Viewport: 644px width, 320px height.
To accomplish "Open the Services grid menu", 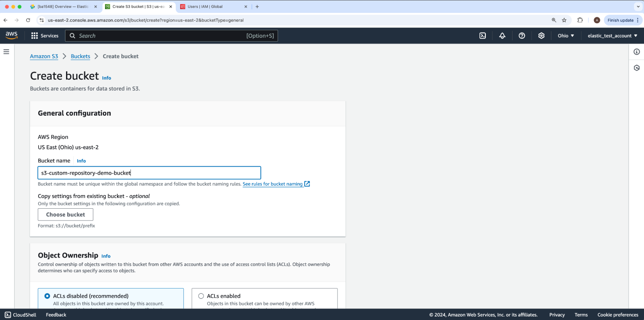I will coord(45,36).
